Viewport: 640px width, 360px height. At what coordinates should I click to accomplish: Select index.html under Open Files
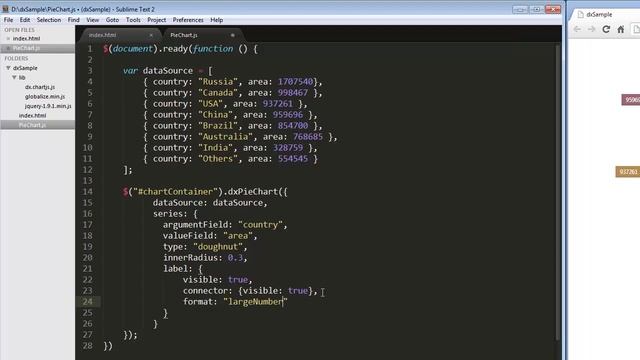27,38
